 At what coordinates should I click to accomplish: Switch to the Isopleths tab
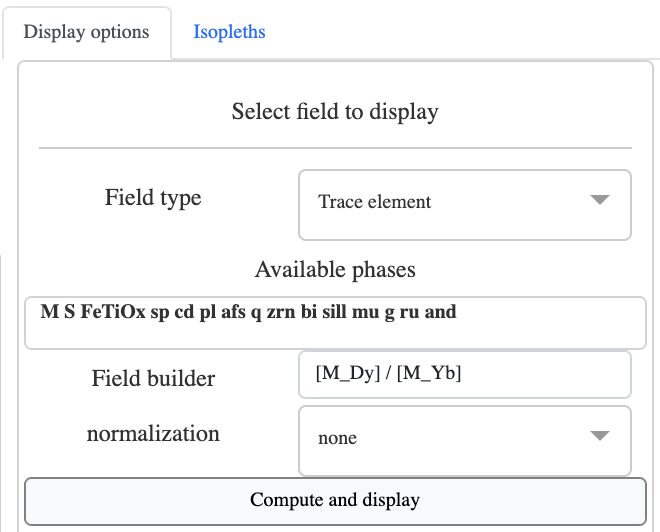229,32
